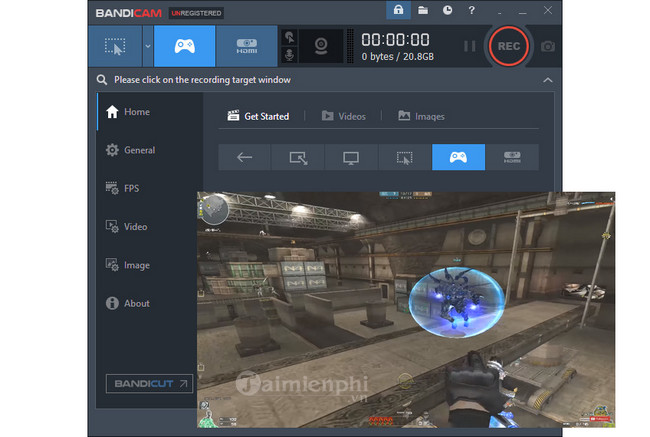Click the lock icon in title bar
Image resolution: width=650 pixels, height=437 pixels.
tap(398, 10)
